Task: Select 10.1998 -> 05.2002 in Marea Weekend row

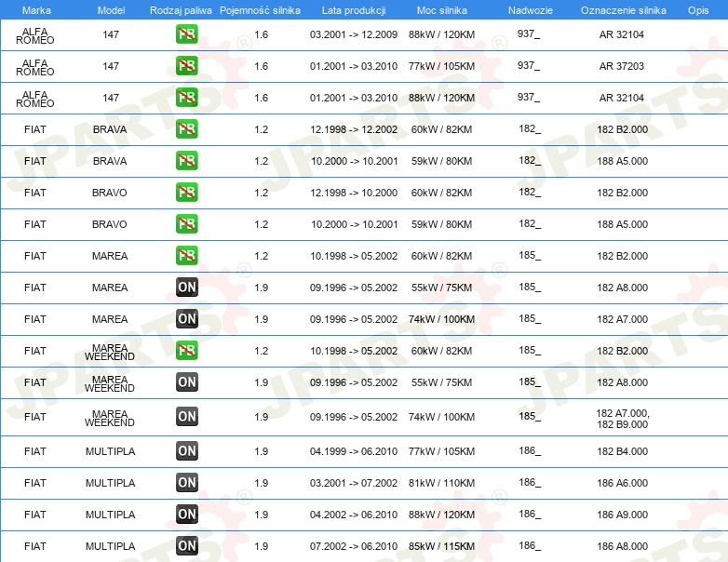Action: [x=354, y=351]
